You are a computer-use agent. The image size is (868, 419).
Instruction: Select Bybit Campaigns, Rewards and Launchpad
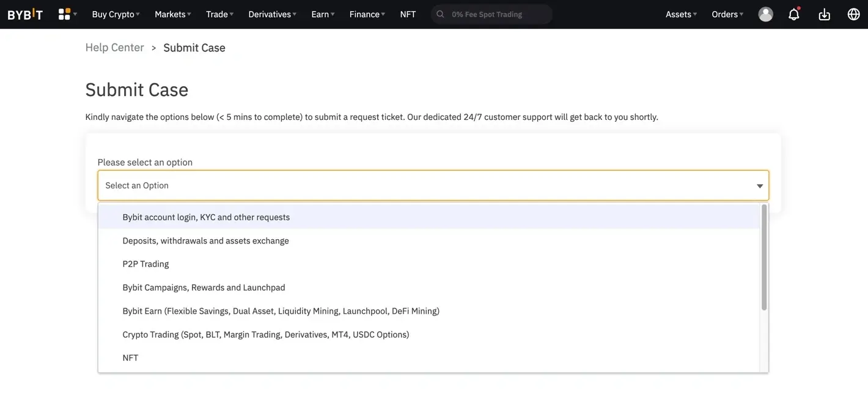click(428, 287)
